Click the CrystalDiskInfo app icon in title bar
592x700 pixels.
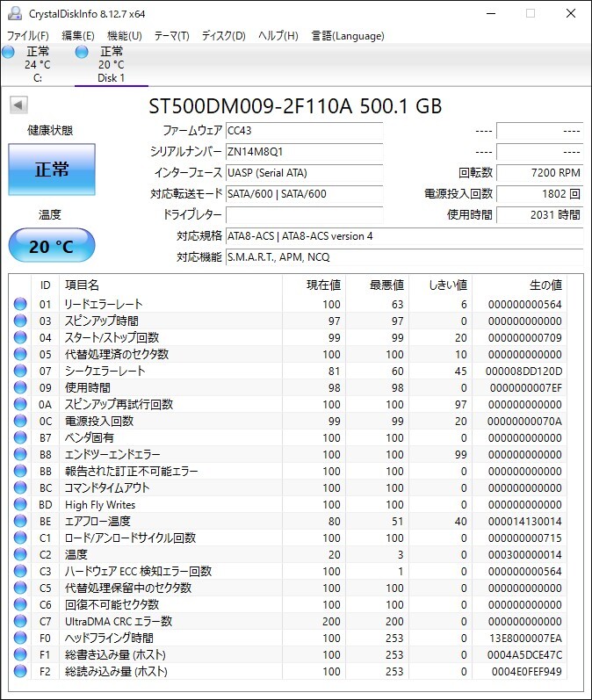point(15,13)
